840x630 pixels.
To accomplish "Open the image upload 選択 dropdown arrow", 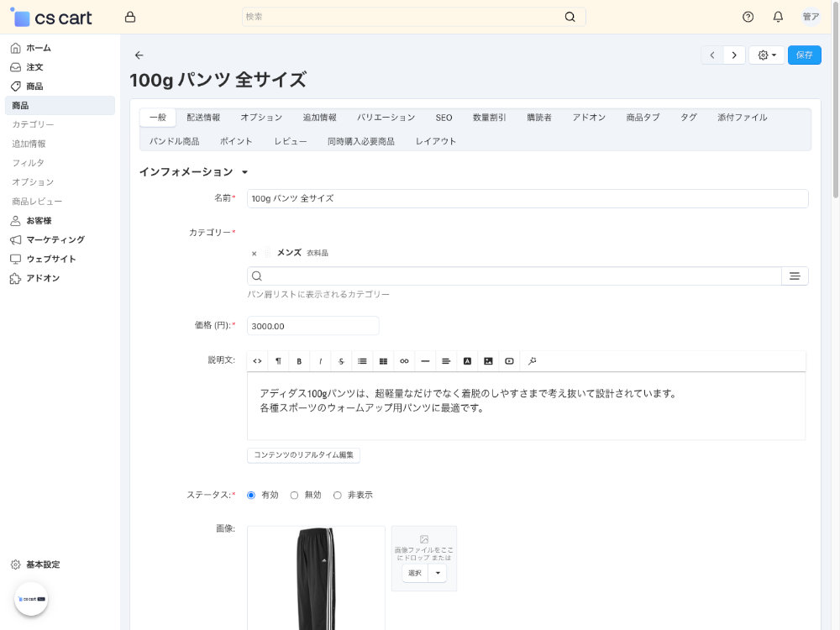I will click(x=437, y=572).
